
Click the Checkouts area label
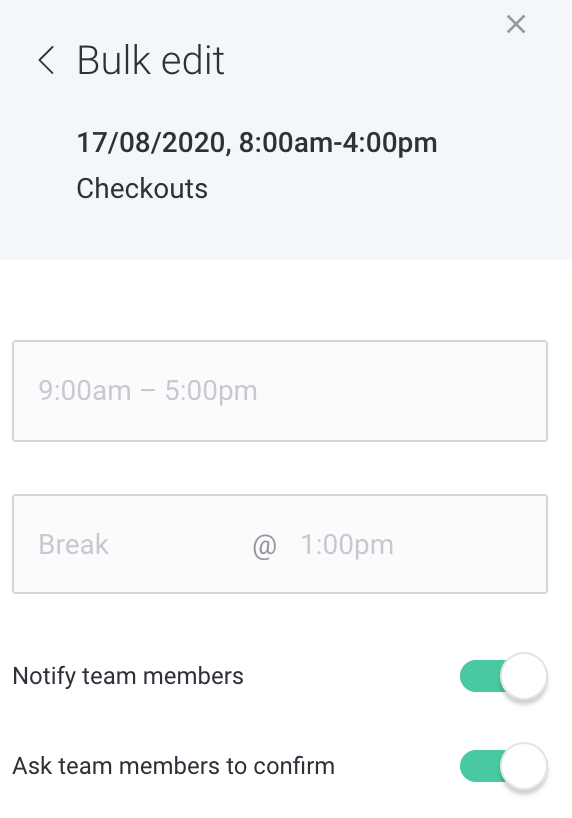click(x=142, y=188)
